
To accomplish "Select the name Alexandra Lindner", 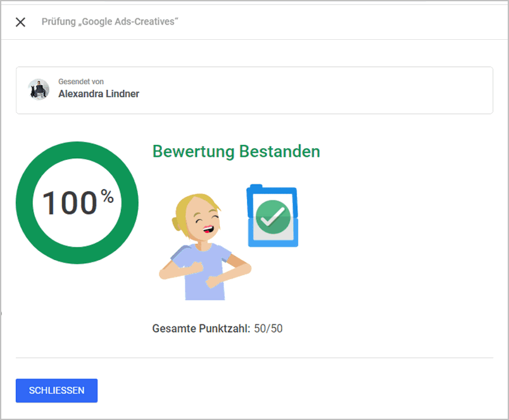I will pyautogui.click(x=99, y=94).
